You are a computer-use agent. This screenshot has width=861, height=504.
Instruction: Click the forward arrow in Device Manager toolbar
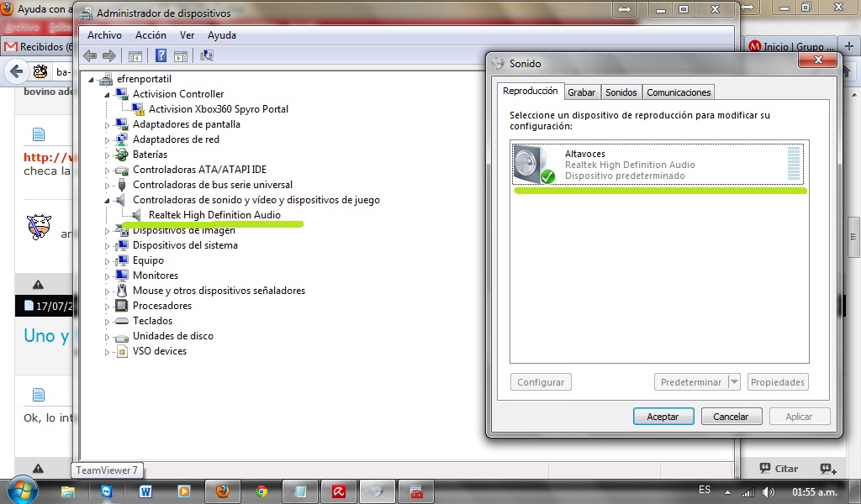(x=109, y=55)
